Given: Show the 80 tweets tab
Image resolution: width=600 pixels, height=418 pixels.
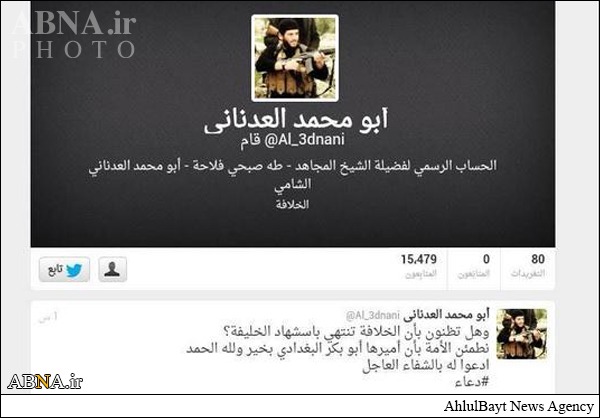Looking at the screenshot, I should [528, 266].
